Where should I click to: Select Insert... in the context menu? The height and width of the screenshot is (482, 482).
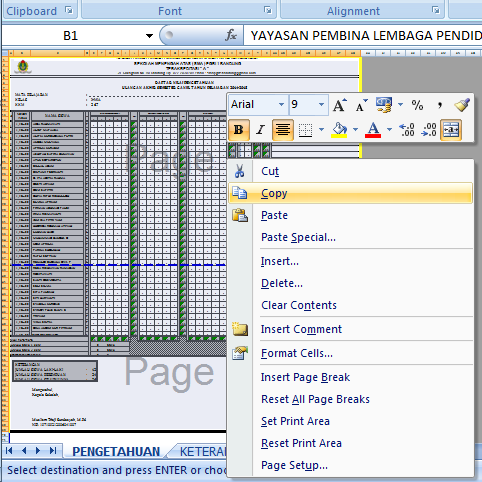(350, 261)
